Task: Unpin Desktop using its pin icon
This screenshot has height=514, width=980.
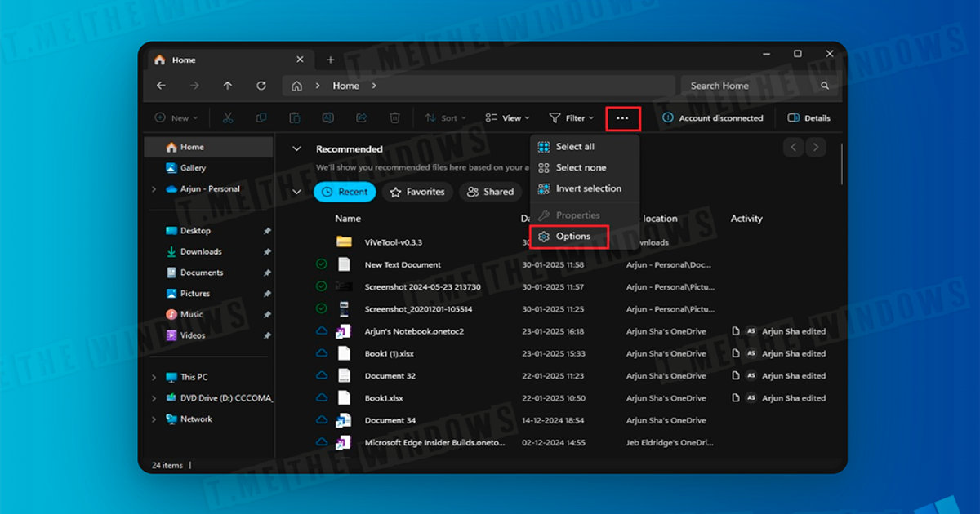Action: tap(267, 231)
